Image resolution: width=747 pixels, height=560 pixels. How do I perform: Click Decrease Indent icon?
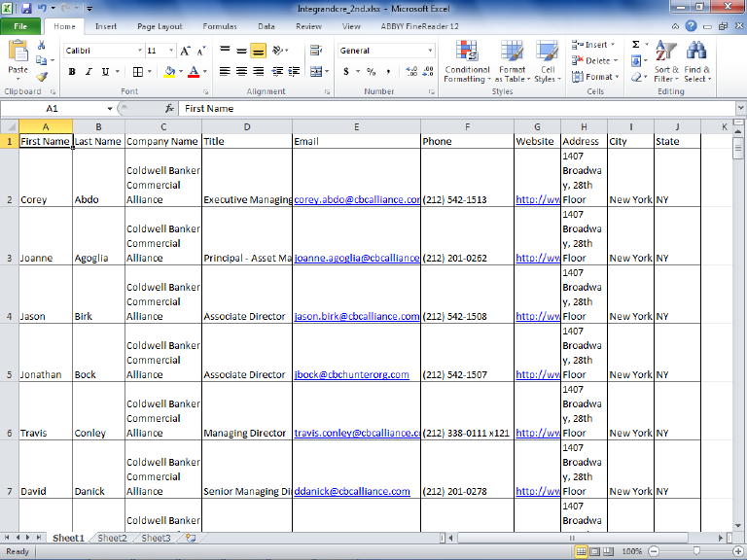[x=277, y=72]
